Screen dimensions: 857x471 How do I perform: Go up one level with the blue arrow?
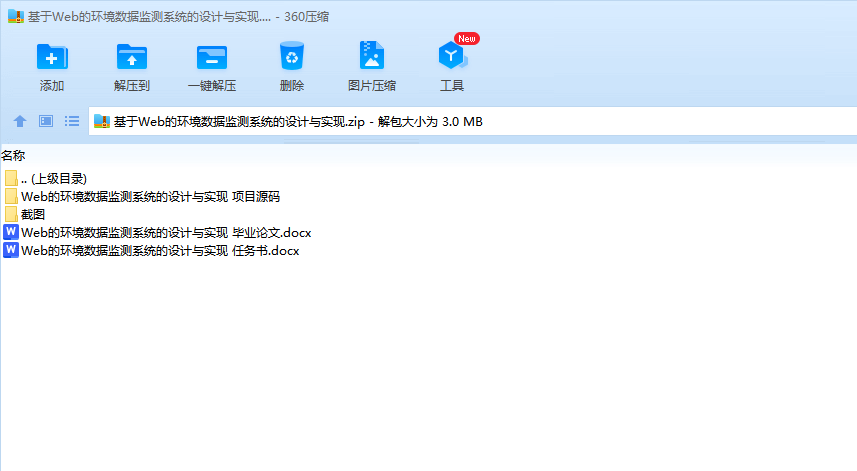pos(20,121)
